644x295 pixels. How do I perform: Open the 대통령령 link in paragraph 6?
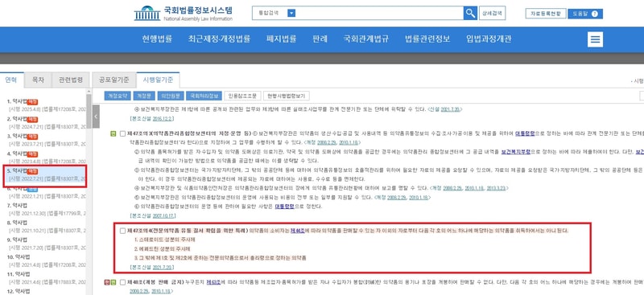click(285, 207)
